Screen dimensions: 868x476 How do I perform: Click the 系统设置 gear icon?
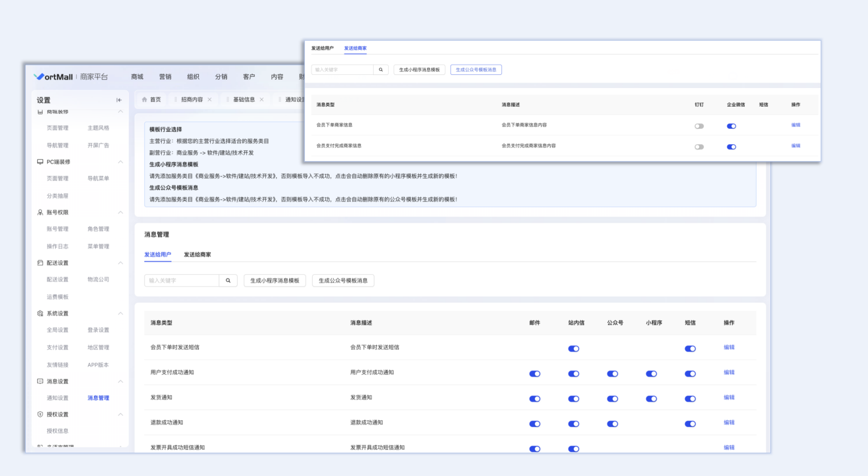[40, 313]
